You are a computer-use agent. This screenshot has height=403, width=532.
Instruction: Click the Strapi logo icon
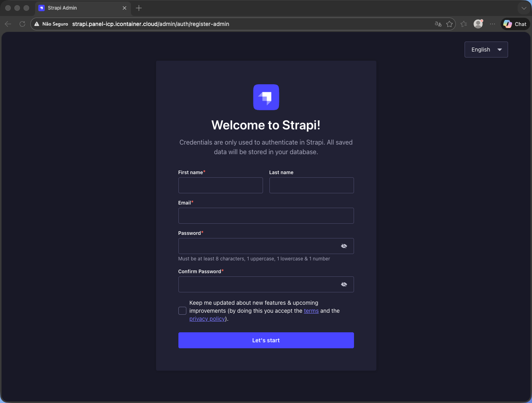pos(266,97)
